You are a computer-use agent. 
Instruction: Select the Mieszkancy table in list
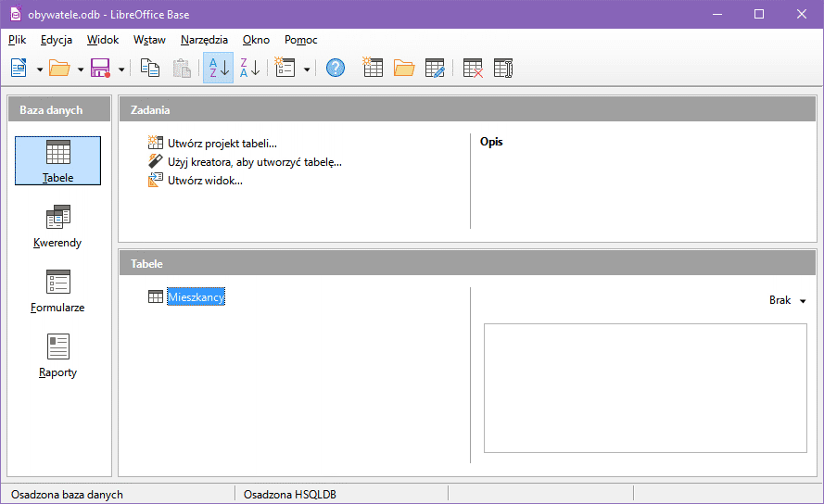click(x=196, y=297)
